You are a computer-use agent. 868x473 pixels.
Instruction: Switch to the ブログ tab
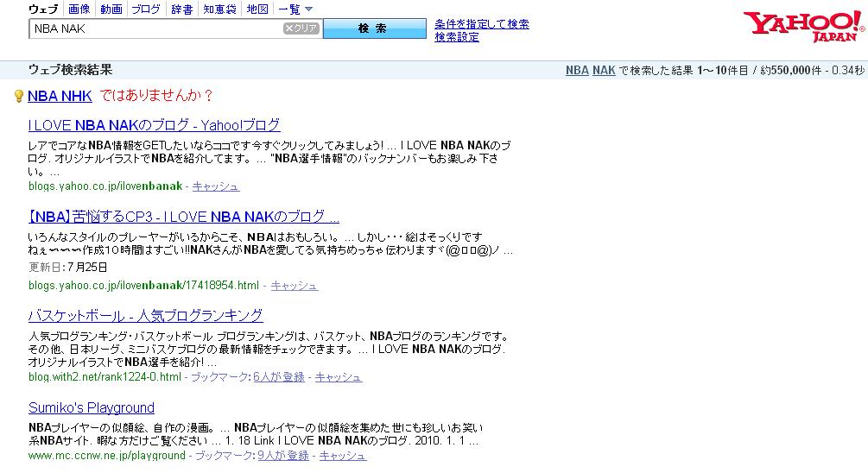pyautogui.click(x=146, y=9)
